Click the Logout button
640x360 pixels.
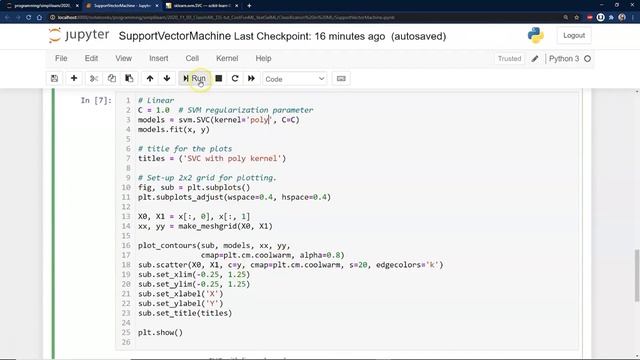[574, 36]
